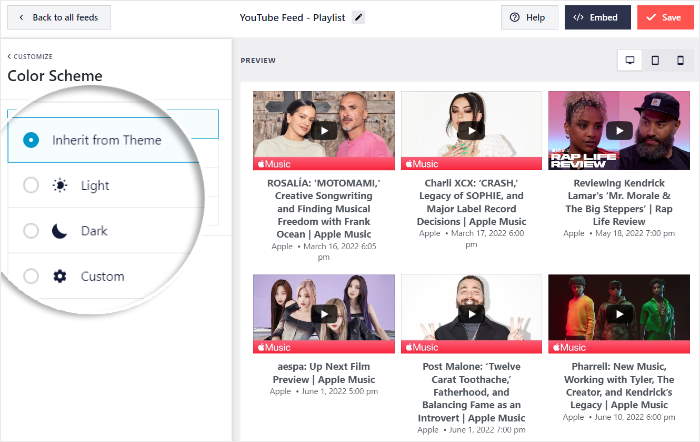Image resolution: width=700 pixels, height=442 pixels.
Task: Open the Help button
Action: tap(529, 17)
